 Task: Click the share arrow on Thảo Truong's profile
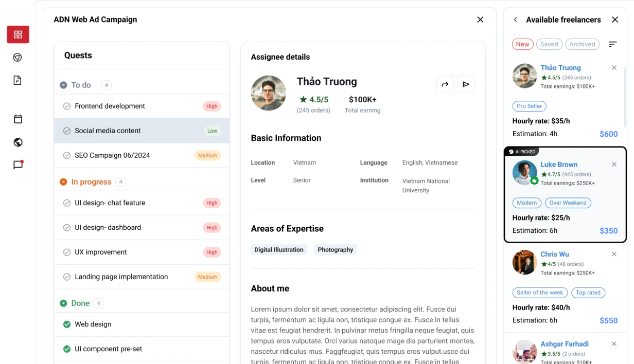[445, 84]
